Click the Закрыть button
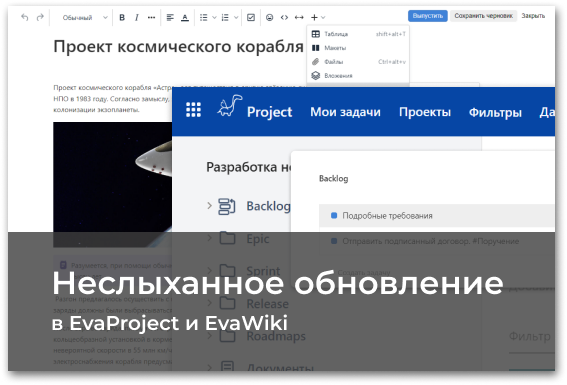Viewport: 567px width, 385px height. click(x=533, y=16)
